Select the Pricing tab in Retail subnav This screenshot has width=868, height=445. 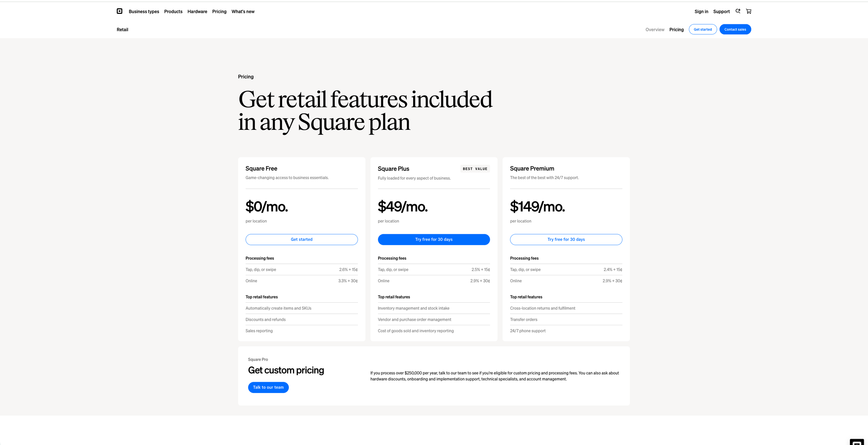(x=676, y=30)
